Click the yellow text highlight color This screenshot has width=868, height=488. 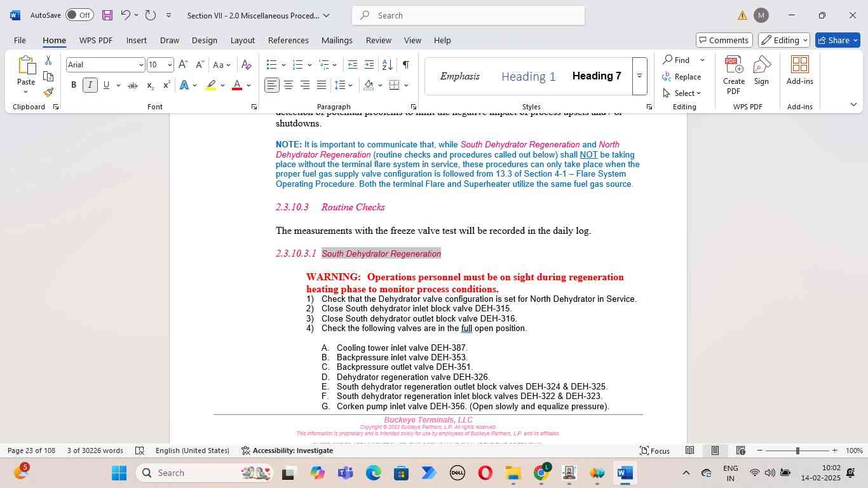211,85
